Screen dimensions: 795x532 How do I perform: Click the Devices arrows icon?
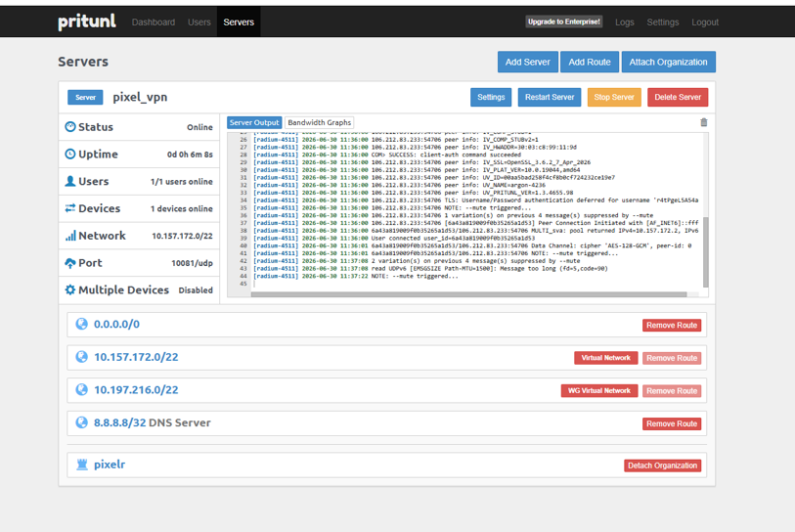70,208
